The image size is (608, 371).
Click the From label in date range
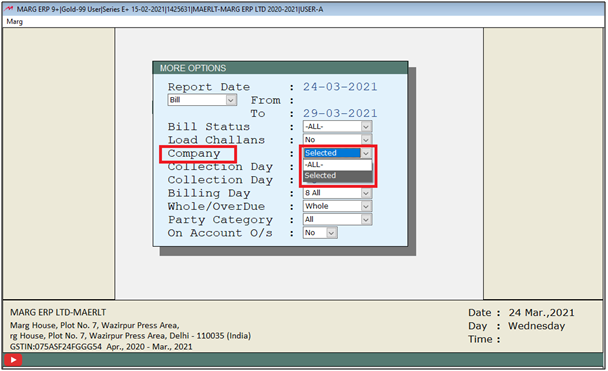pyautogui.click(x=266, y=100)
